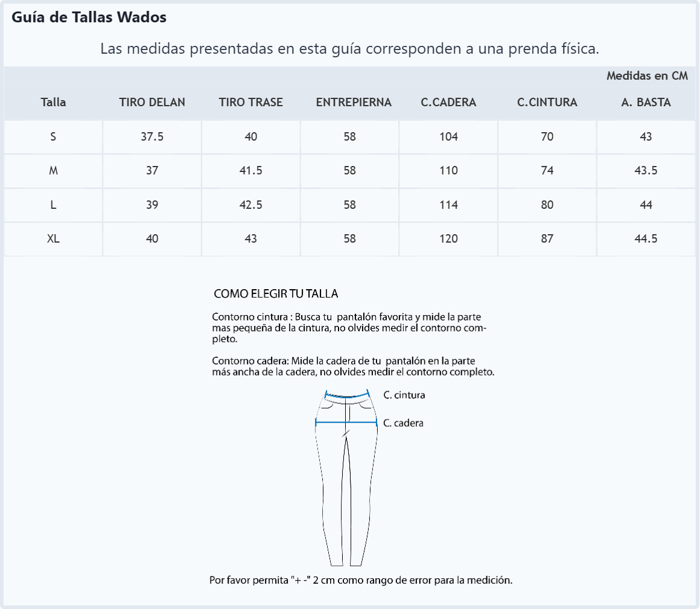Image resolution: width=700 pixels, height=609 pixels.
Task: Click the 120 hip value for XL
Action: [x=448, y=239]
